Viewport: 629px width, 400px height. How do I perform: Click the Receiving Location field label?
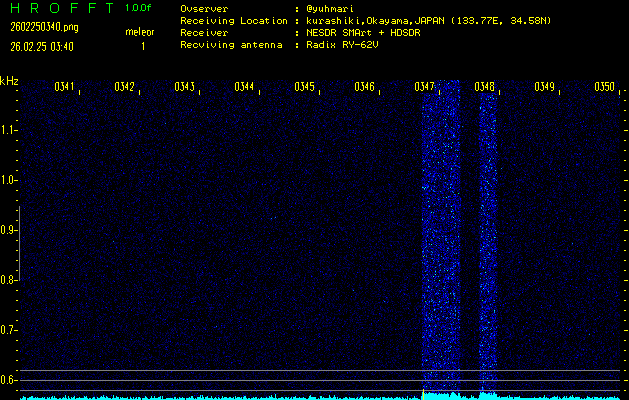pyautogui.click(x=234, y=21)
